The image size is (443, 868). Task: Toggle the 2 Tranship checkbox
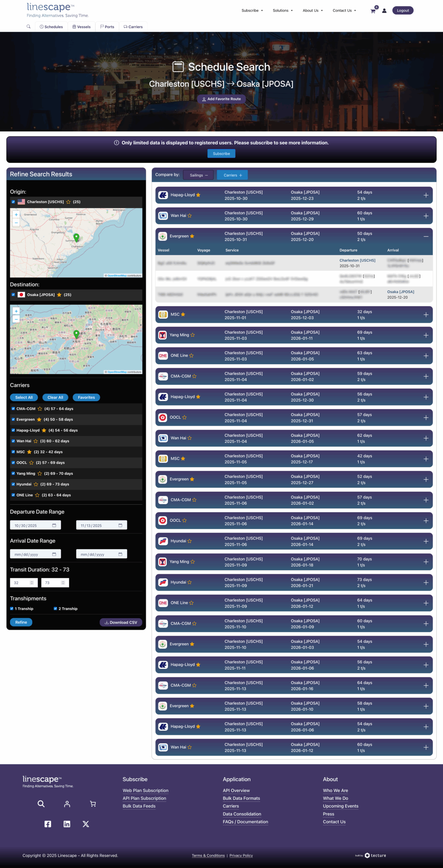coord(55,609)
